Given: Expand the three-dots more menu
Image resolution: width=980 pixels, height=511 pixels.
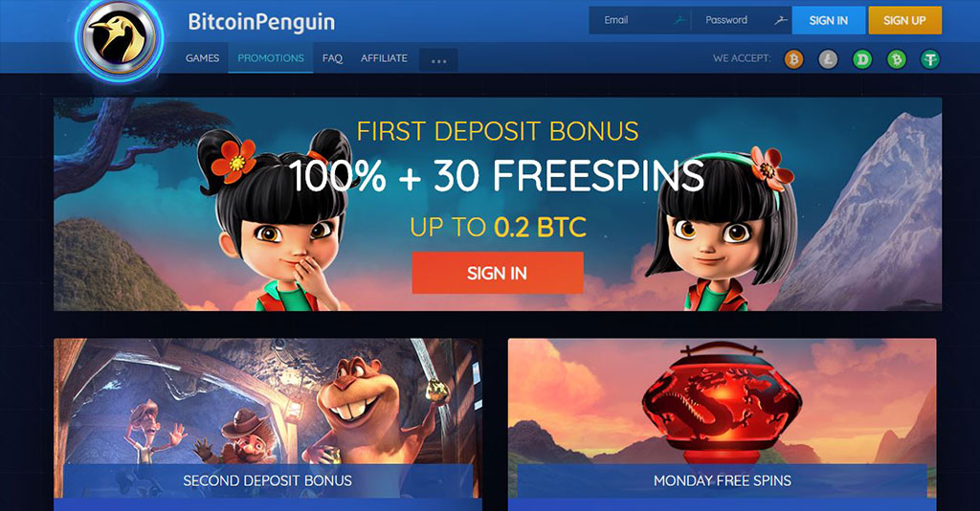Looking at the screenshot, I should pos(438,60).
